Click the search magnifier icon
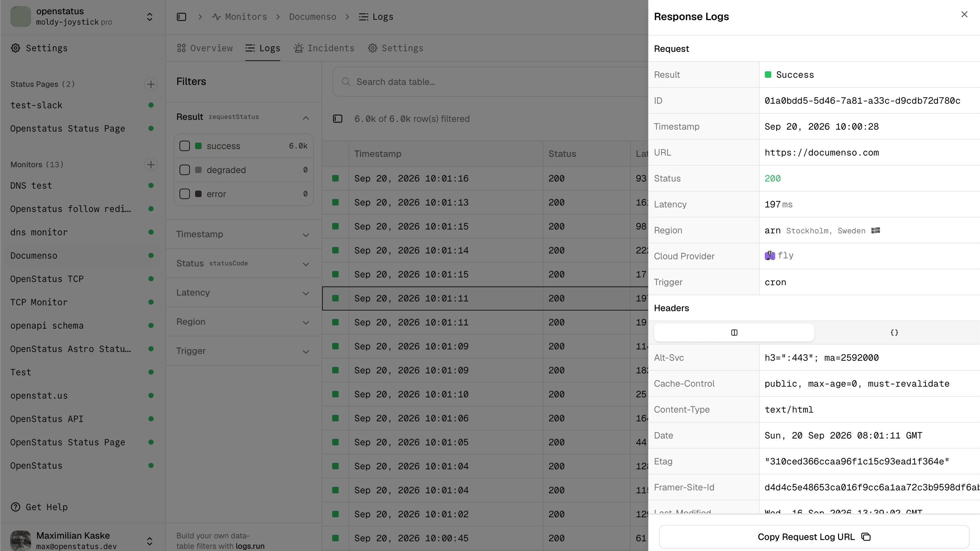 click(x=346, y=82)
